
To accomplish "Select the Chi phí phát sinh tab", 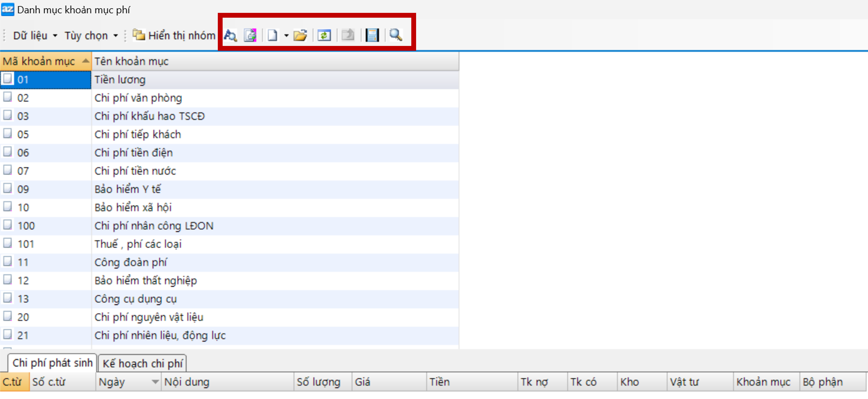I will pyautogui.click(x=52, y=363).
